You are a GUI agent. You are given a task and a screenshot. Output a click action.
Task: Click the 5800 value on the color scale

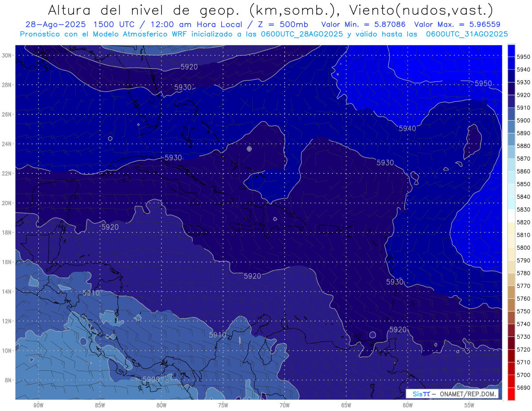pos(523,248)
